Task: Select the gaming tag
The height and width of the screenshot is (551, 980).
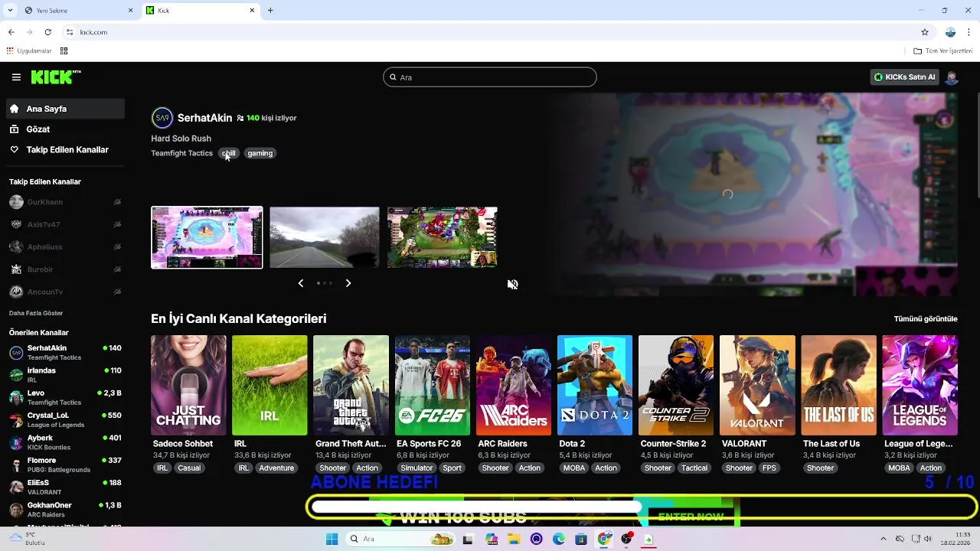Action: 260,153
